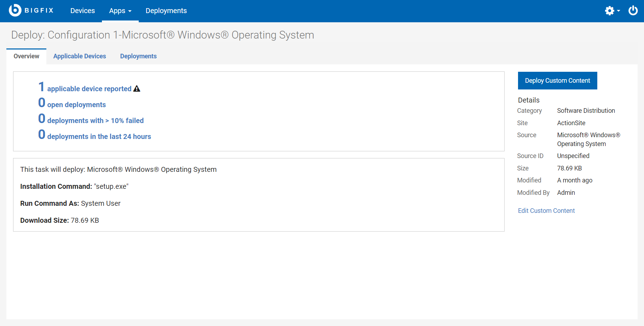Switch to the Applicable Devices tab

click(x=80, y=56)
